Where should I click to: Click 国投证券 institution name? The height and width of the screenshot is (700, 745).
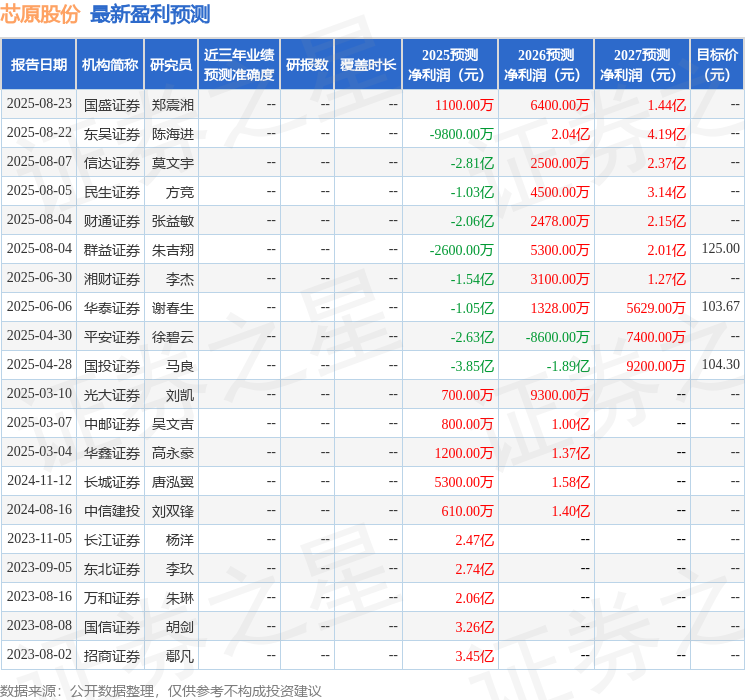[112, 366]
